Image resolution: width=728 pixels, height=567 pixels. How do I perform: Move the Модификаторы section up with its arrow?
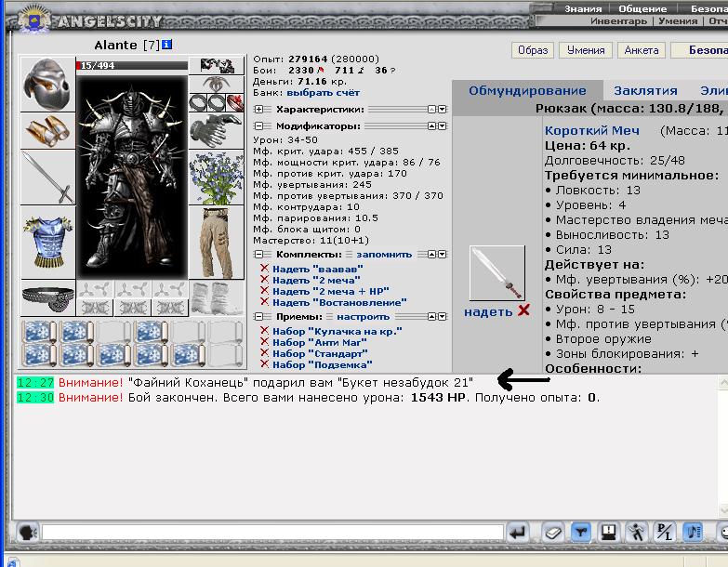pos(431,126)
